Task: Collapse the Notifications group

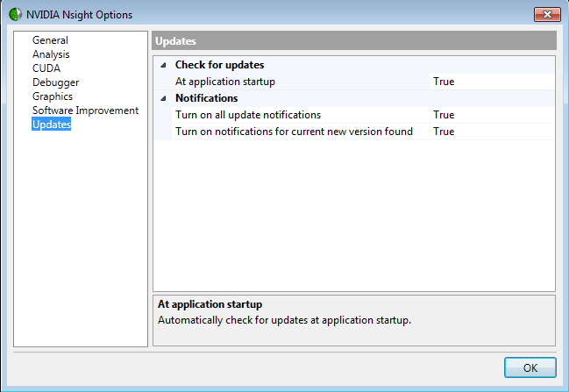Action: point(163,98)
